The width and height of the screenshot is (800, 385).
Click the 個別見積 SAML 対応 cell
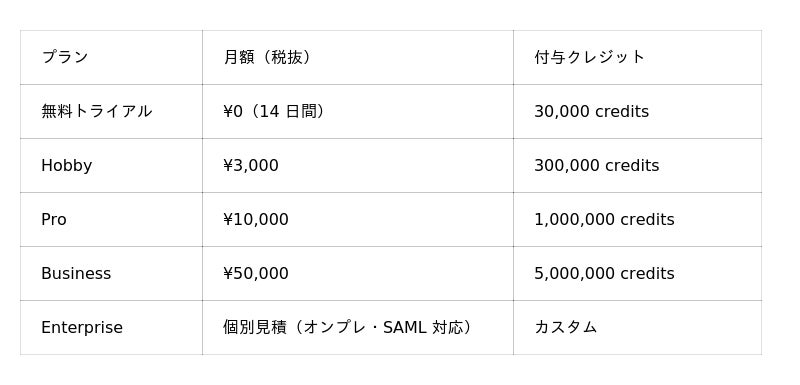point(358,327)
